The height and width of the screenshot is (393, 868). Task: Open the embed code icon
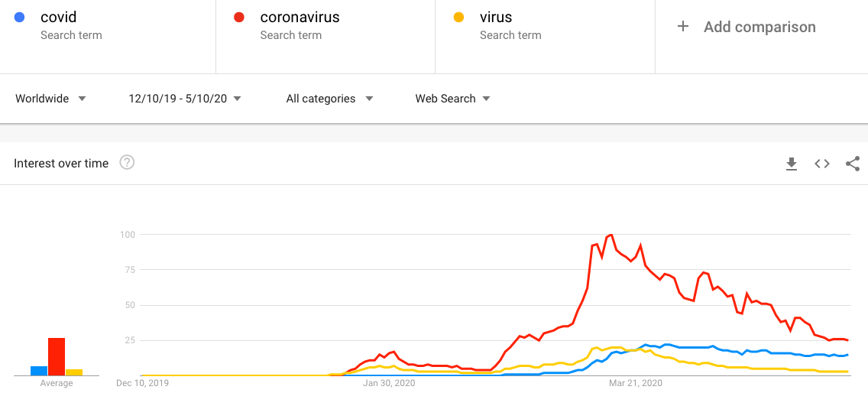point(822,164)
